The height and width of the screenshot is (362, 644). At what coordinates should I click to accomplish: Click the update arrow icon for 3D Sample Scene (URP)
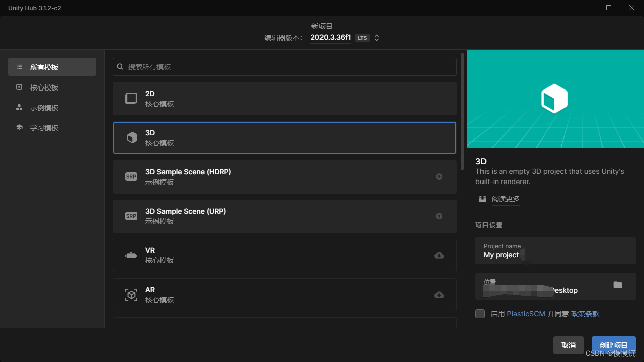coord(439,216)
